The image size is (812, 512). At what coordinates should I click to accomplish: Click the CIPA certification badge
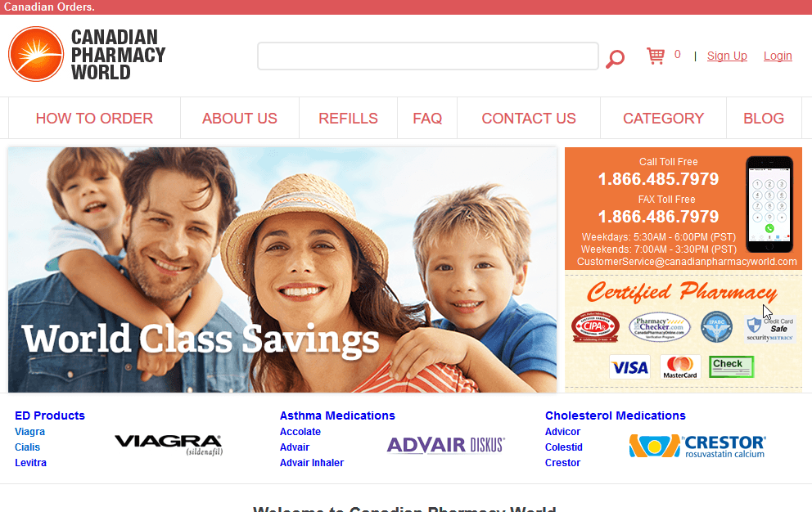pos(596,326)
